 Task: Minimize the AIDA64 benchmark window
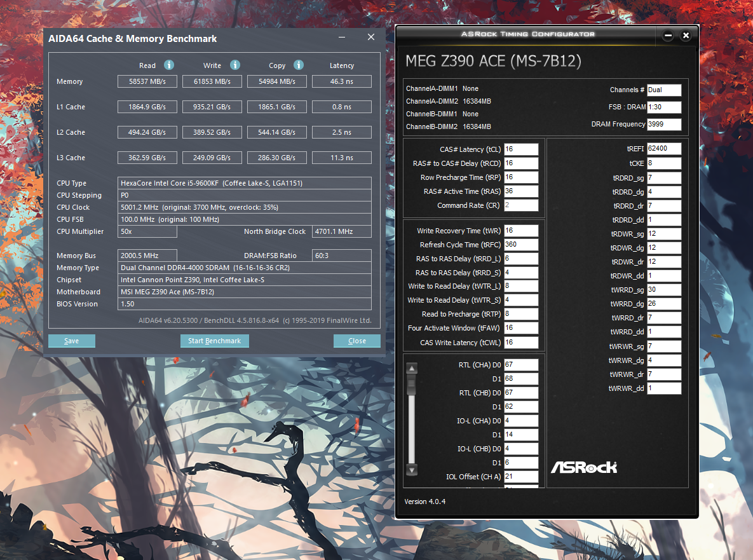click(342, 37)
